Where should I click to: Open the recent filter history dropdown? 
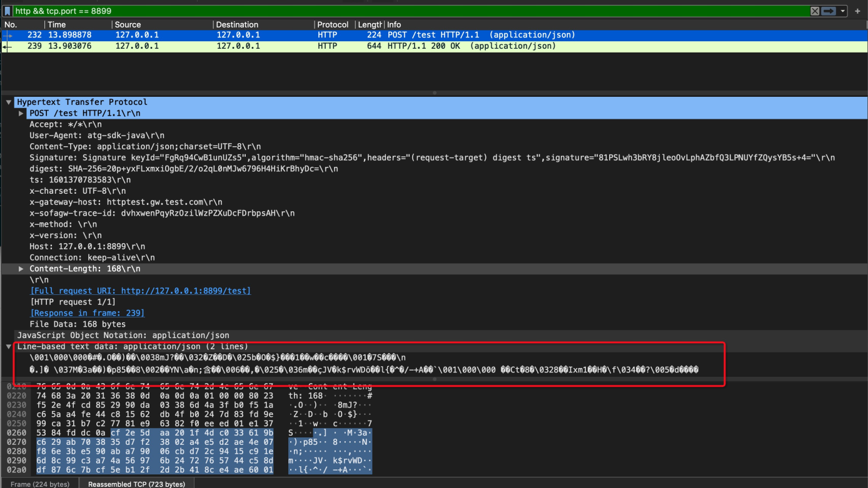click(x=843, y=11)
